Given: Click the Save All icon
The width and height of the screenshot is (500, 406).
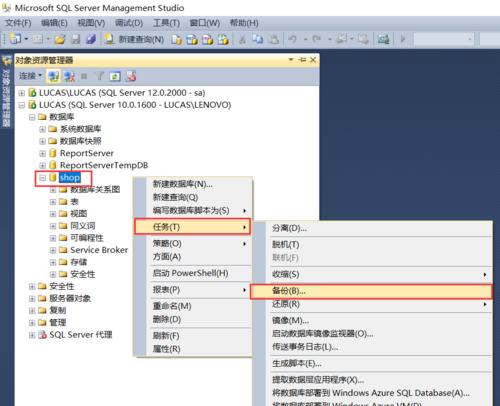Looking at the screenshot, I should pyautogui.click(x=91, y=40).
